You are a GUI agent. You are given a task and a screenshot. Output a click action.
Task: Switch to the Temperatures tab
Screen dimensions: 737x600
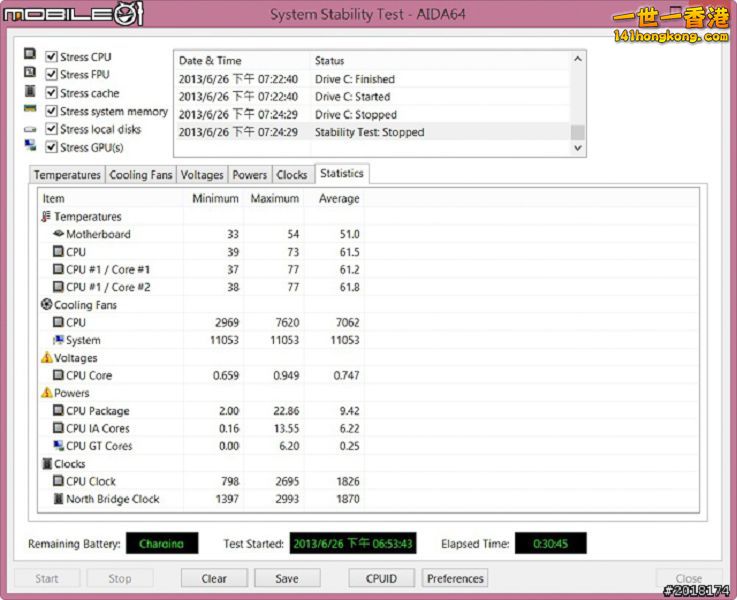coord(67,175)
